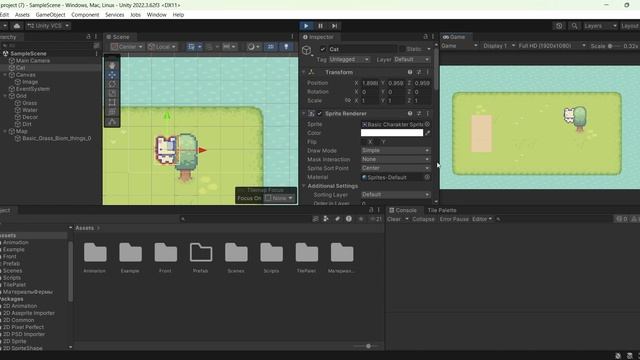Click the Console Clear button
Screen dimensions: 640x360
tap(394, 219)
